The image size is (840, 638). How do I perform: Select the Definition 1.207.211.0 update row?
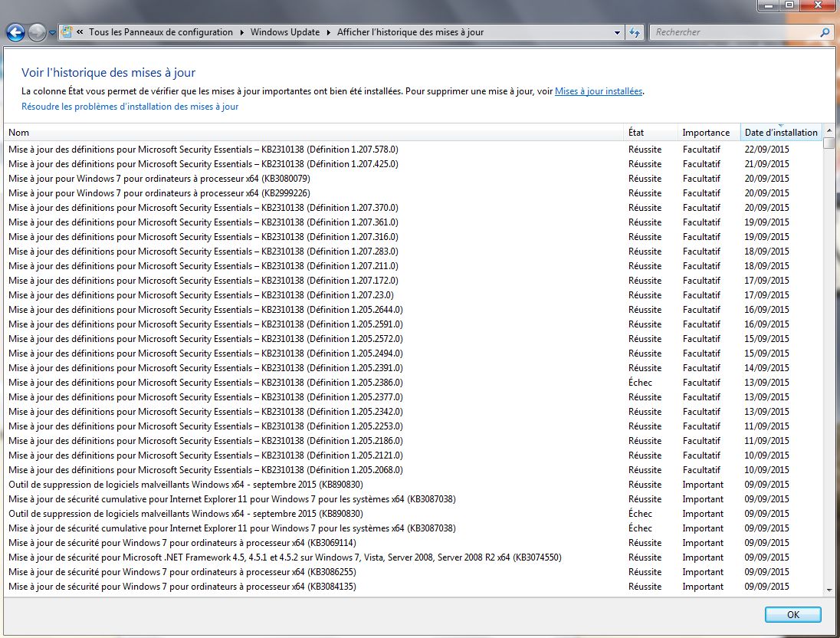pos(412,266)
